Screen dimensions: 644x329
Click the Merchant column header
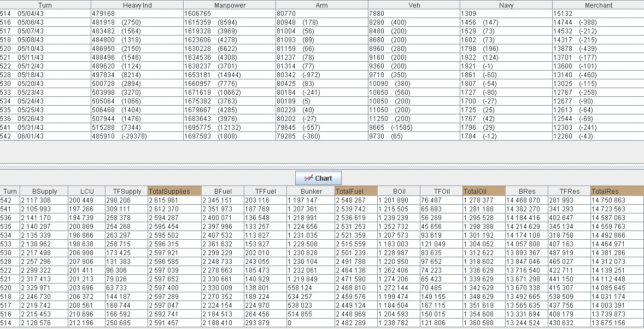click(599, 5)
